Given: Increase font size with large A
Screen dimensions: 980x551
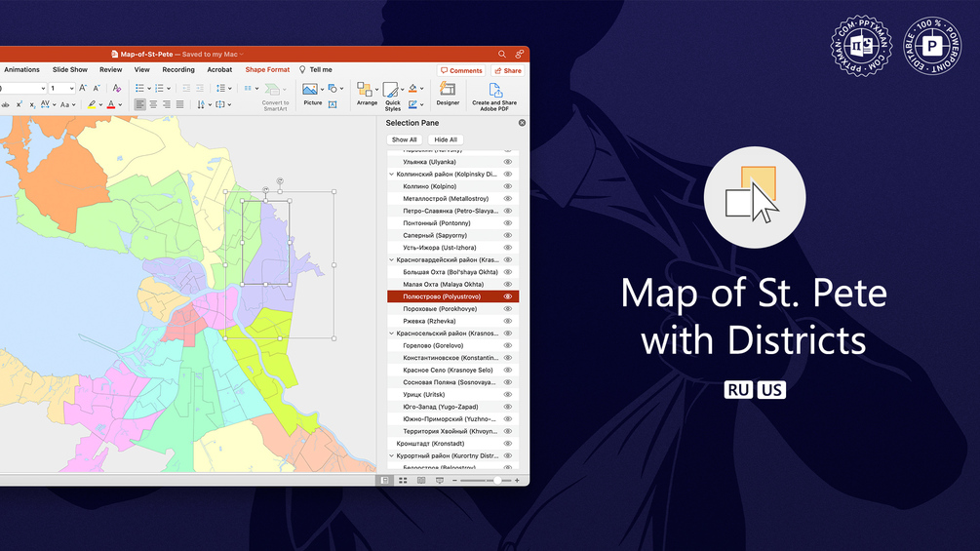Looking at the screenshot, I should coord(83,88).
